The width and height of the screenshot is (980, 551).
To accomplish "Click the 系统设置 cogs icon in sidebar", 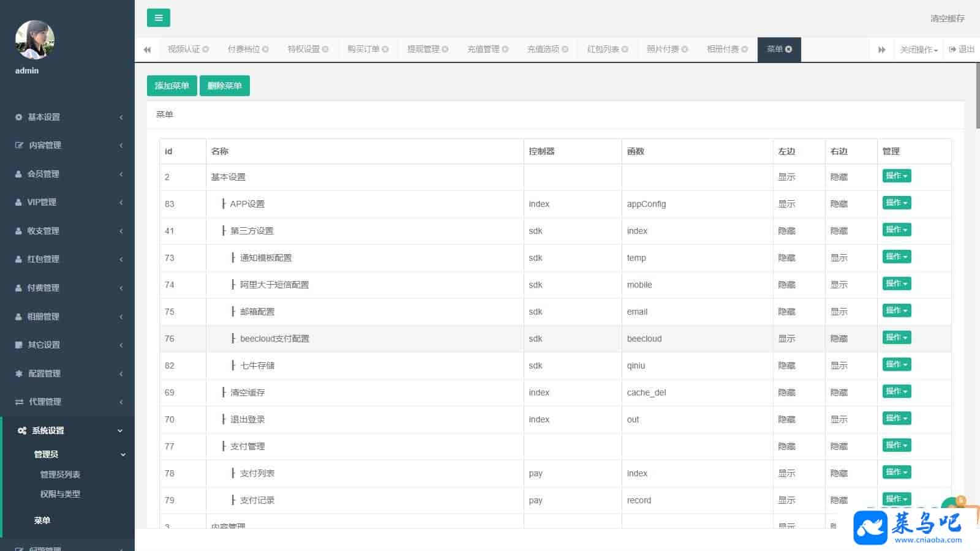I will tap(21, 430).
